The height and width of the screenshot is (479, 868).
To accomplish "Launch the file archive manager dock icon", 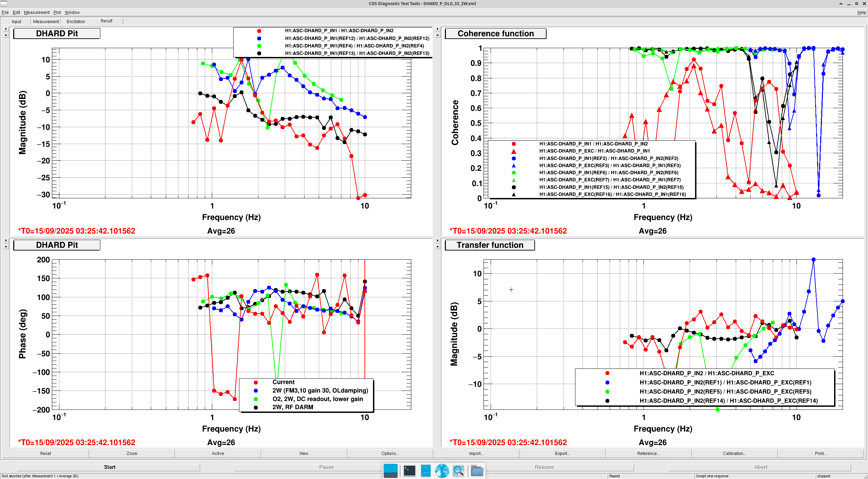I will (426, 471).
